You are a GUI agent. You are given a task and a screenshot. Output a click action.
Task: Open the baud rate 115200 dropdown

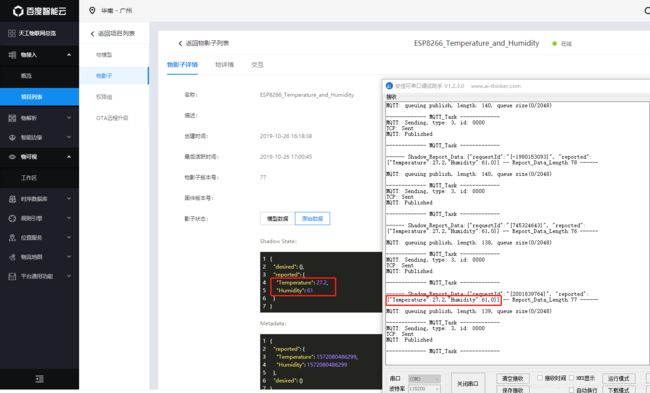(x=424, y=389)
